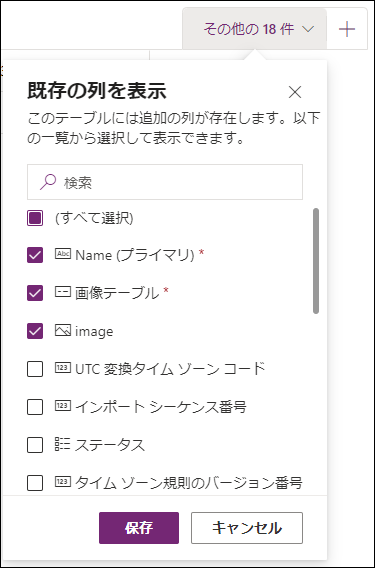Close the 既存の列を表示 panel
This screenshot has height=568, width=375.
(295, 92)
